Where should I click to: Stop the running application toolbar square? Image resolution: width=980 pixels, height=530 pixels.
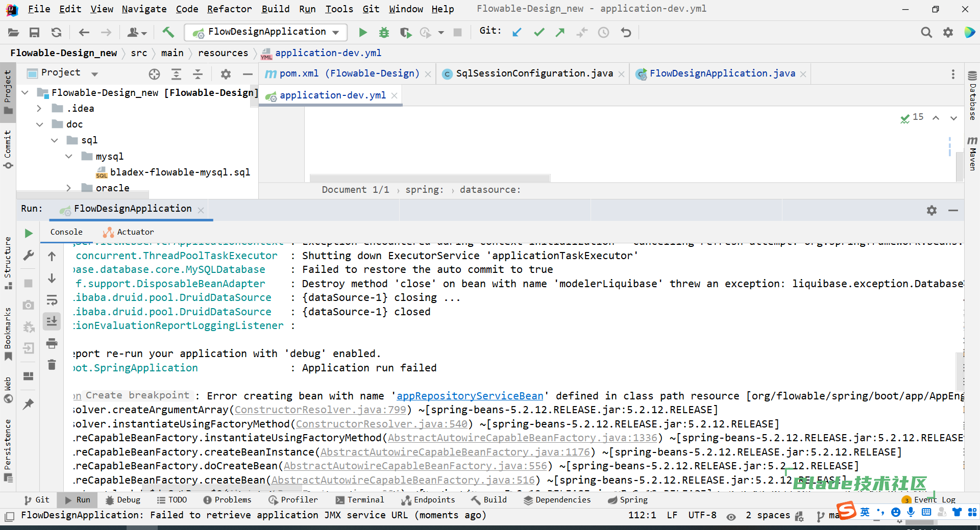pos(458,32)
